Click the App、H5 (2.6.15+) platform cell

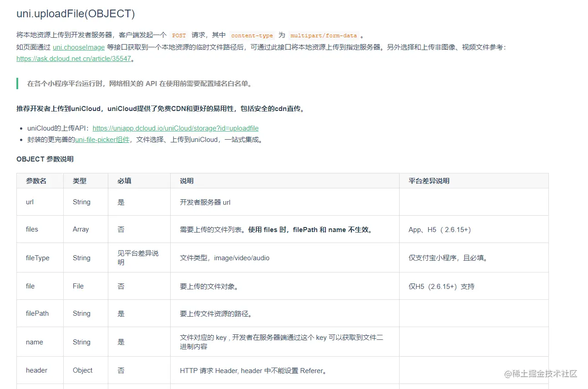click(x=474, y=229)
